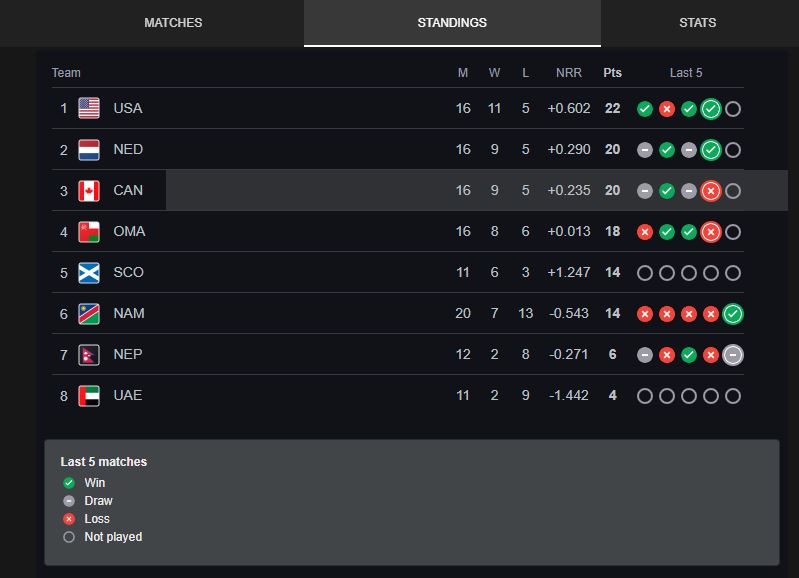Click the USA flag icon
799x578 pixels.
point(89,108)
